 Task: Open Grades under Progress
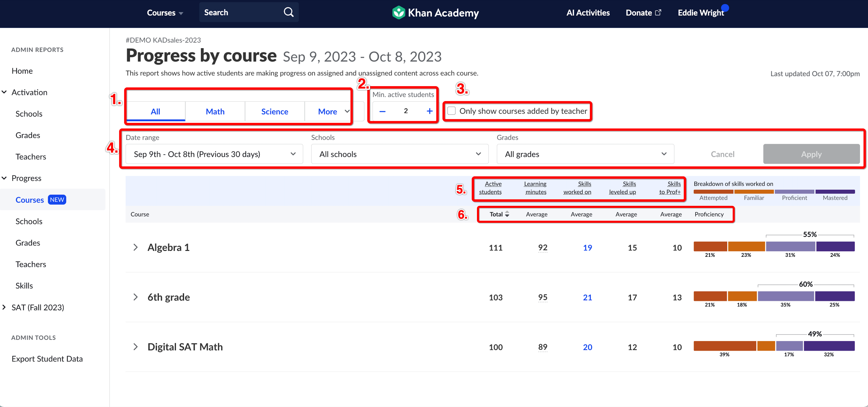(x=28, y=243)
